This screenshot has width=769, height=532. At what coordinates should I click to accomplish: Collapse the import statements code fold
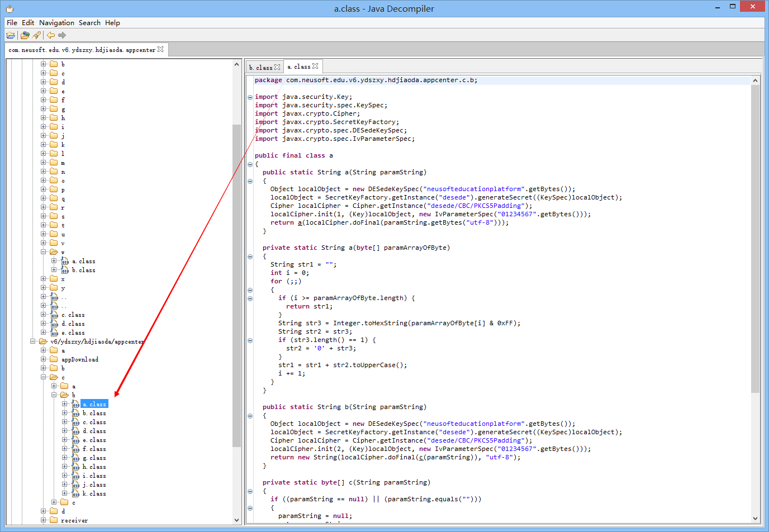click(250, 97)
